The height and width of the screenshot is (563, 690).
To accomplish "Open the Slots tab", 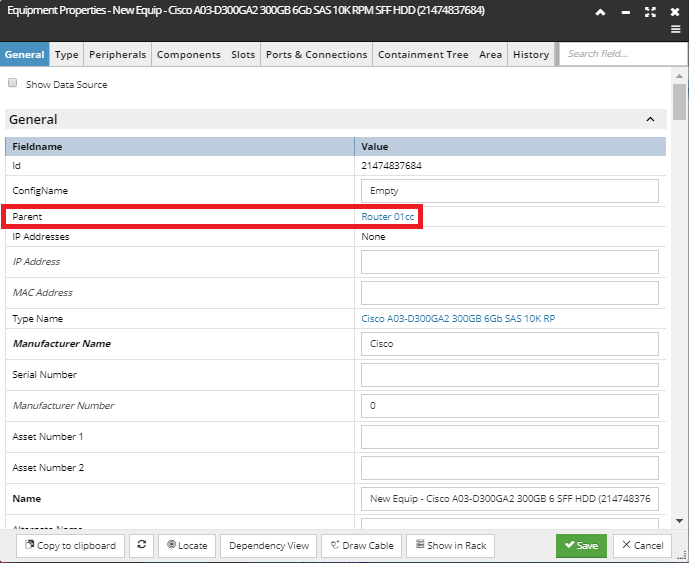I will tap(243, 55).
